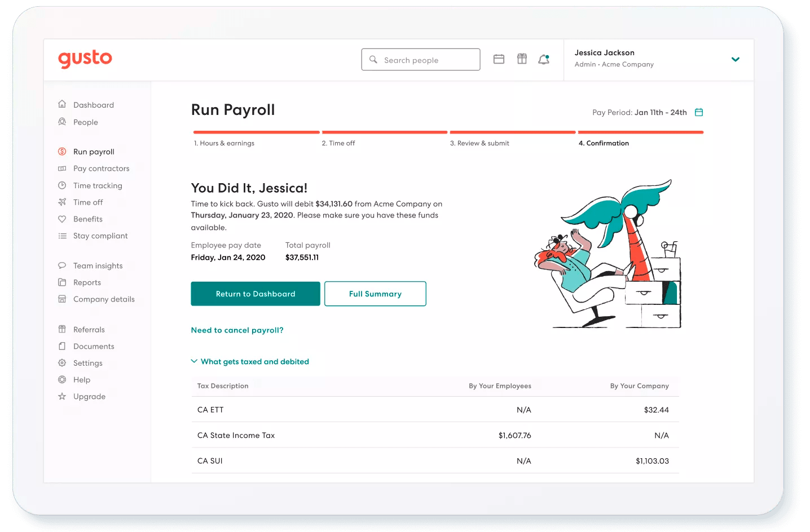Click the gift icon for referrals
Viewport: 810px width, 532px height.
coord(521,59)
